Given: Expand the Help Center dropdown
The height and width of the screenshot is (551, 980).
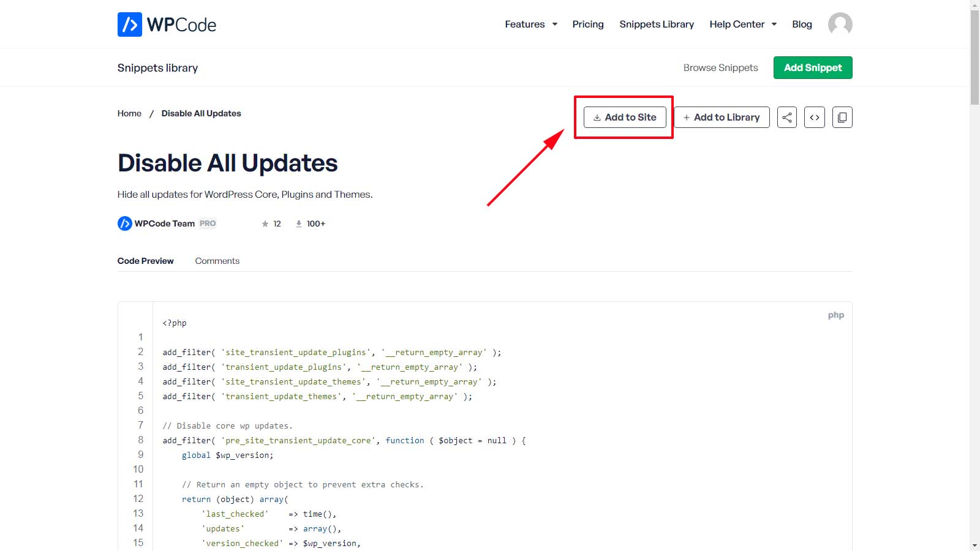Looking at the screenshot, I should [x=743, y=24].
